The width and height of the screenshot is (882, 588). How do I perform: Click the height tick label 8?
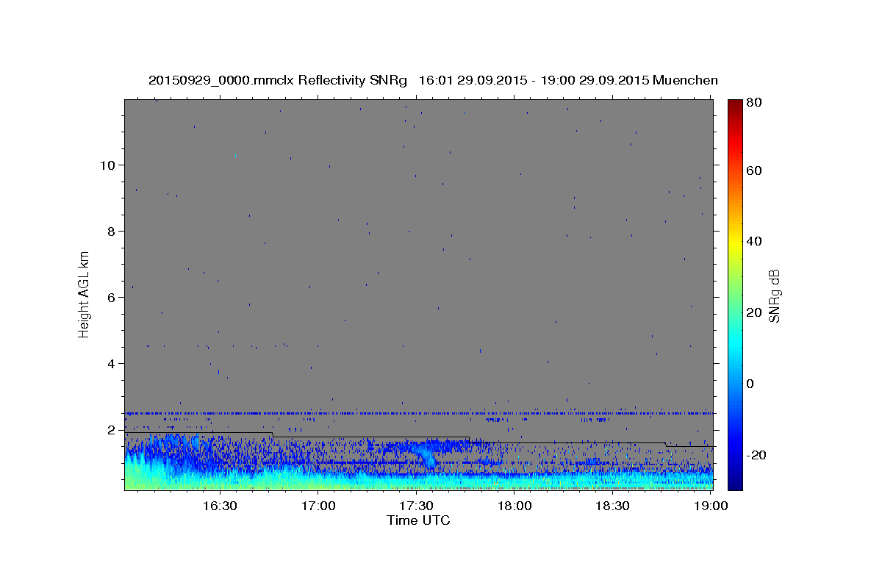point(112,231)
